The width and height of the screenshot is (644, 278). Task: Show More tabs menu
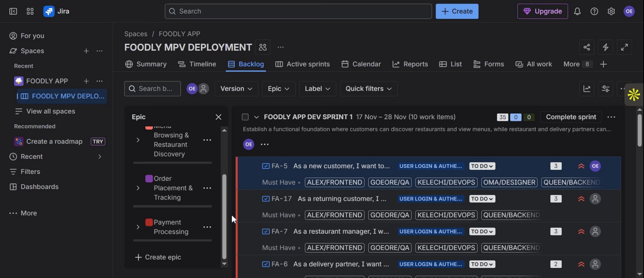point(577,64)
